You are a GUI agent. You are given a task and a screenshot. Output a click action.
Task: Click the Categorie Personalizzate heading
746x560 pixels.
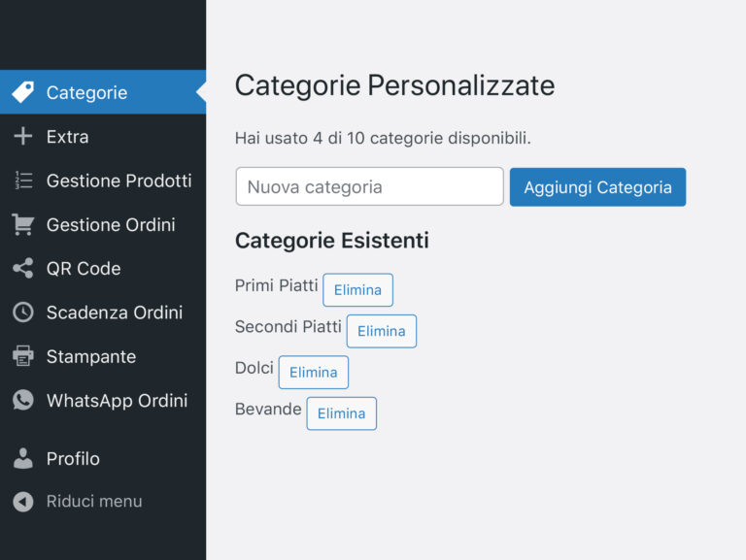pyautogui.click(x=395, y=85)
